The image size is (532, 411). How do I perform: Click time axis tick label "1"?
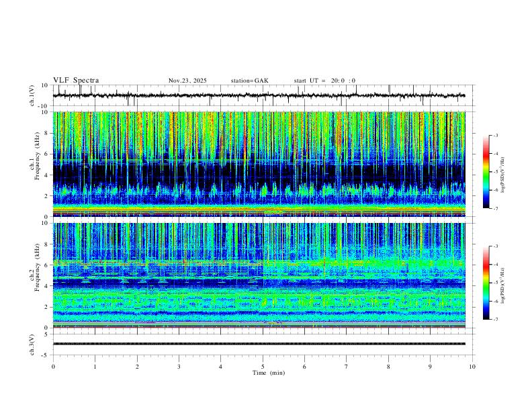[95, 367]
